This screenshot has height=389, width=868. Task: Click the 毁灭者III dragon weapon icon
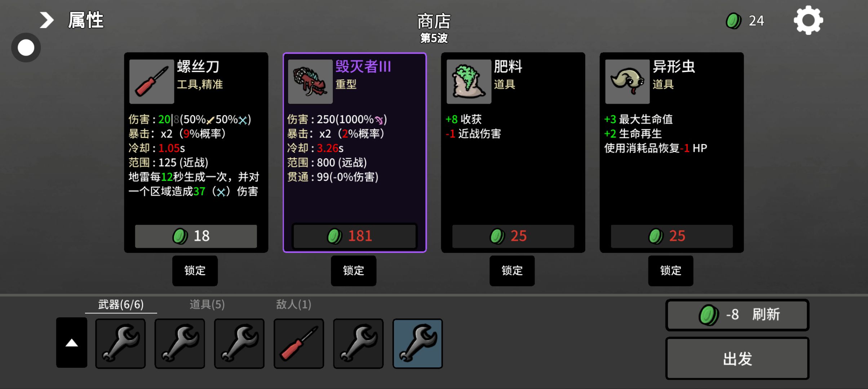pos(310,81)
